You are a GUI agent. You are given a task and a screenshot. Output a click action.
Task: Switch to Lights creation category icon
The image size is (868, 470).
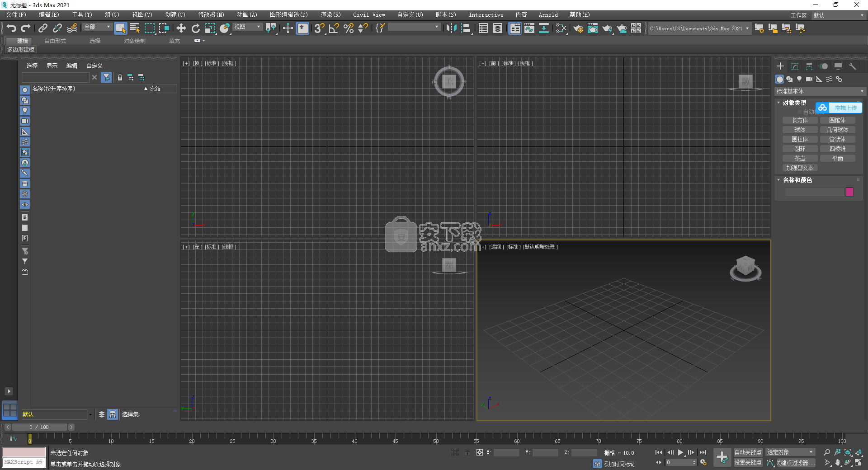(x=799, y=79)
